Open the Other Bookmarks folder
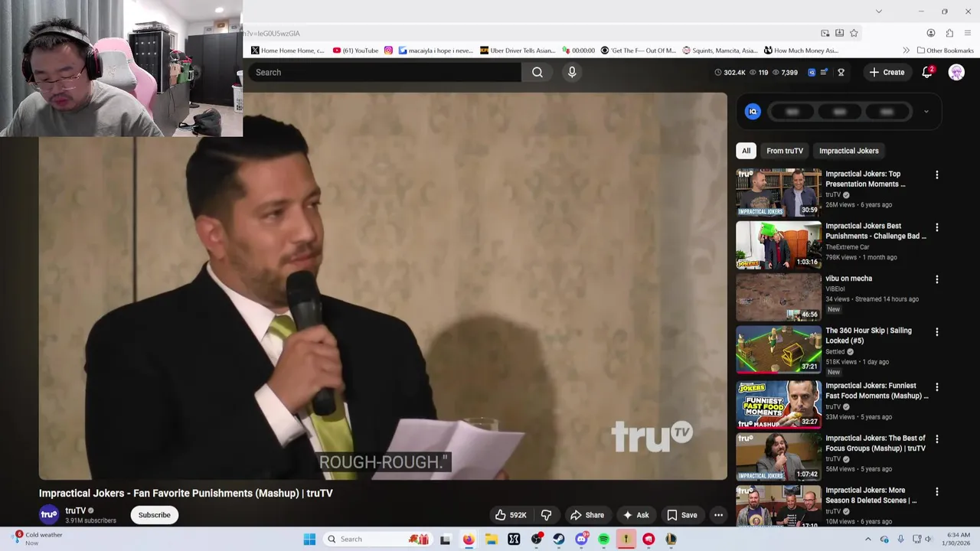The height and width of the screenshot is (551, 980). (x=946, y=51)
